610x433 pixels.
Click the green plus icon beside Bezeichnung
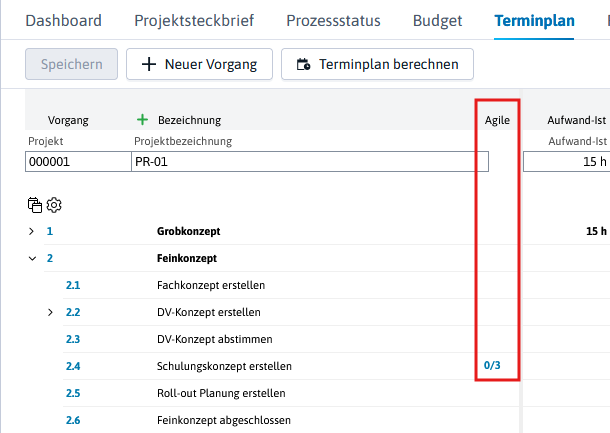(142, 119)
